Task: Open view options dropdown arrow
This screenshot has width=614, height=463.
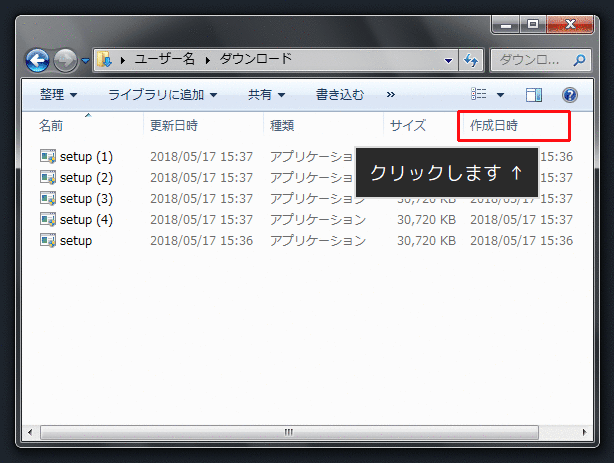Action: coord(500,95)
